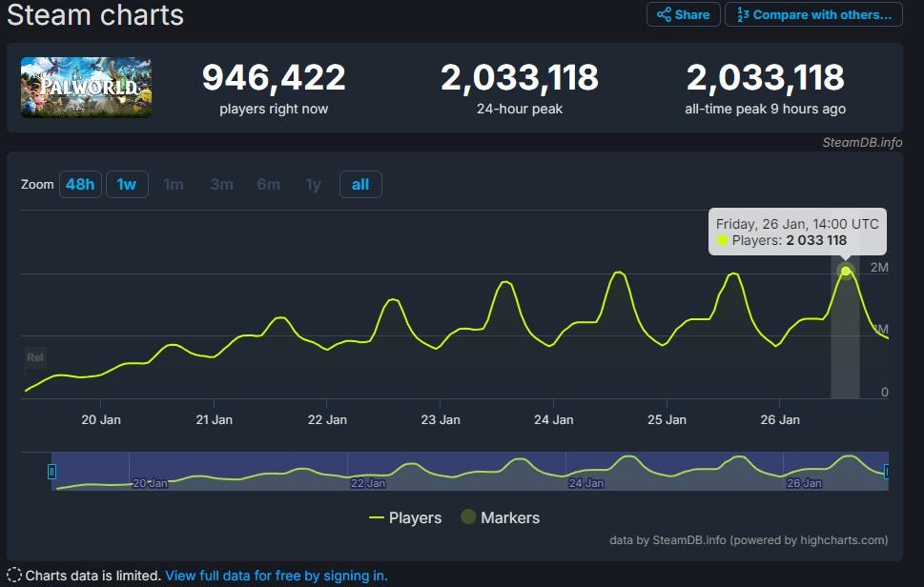Click the Rel release marker on chart
This screenshot has height=587, width=924.
tap(35, 358)
